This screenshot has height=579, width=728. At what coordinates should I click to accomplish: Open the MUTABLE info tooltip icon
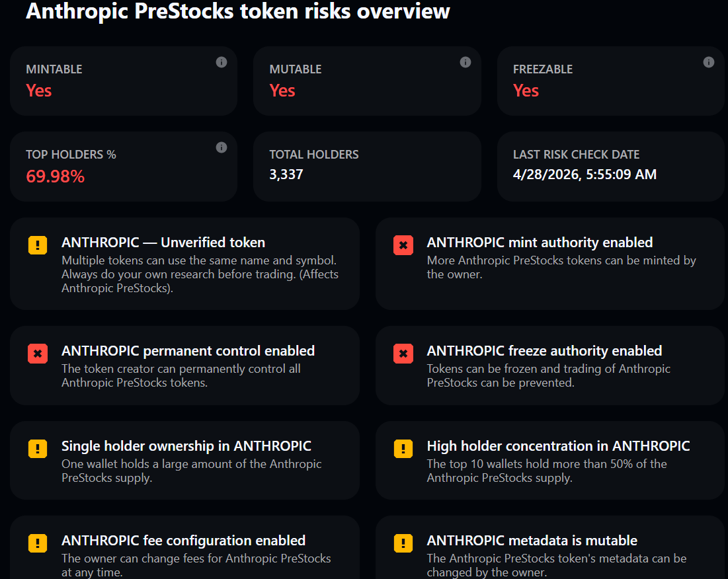tap(465, 61)
